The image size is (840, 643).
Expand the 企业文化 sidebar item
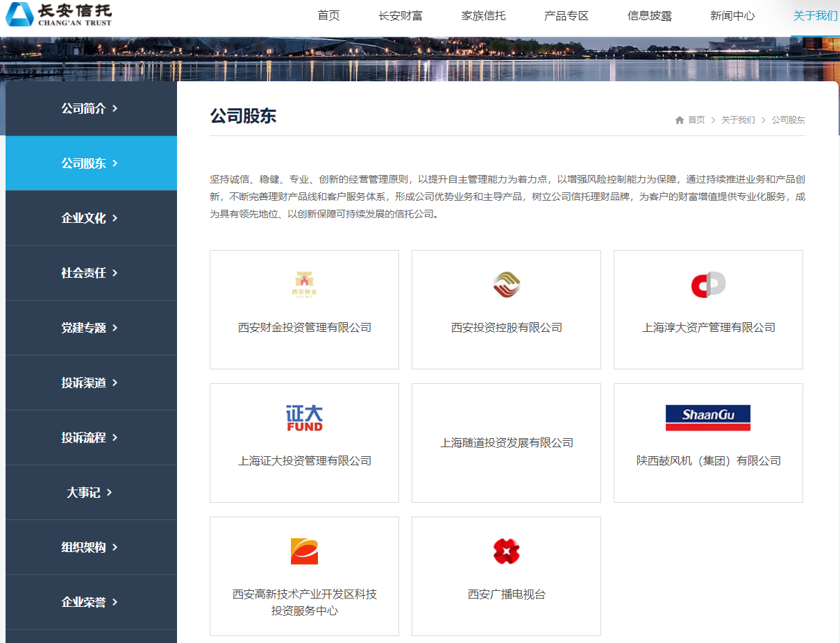(x=90, y=218)
